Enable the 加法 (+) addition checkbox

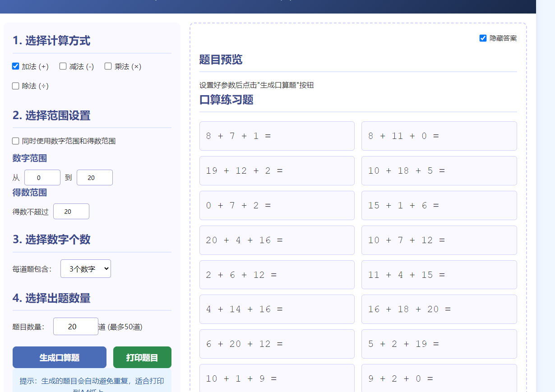(x=16, y=66)
